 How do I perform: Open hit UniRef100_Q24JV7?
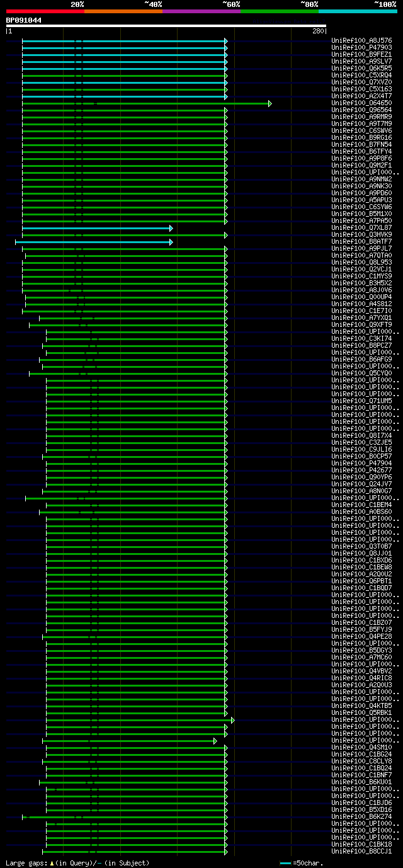click(x=361, y=484)
